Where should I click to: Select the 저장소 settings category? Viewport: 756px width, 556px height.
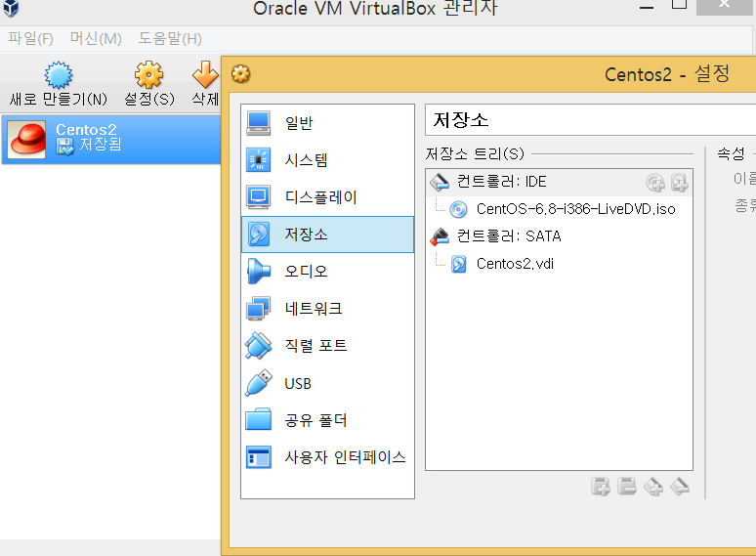click(x=327, y=235)
